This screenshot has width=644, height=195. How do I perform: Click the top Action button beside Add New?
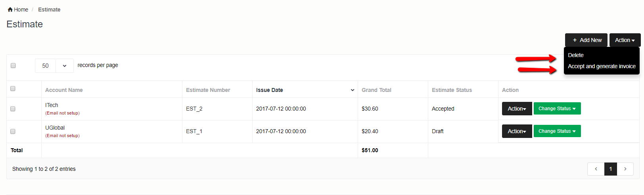coord(625,40)
